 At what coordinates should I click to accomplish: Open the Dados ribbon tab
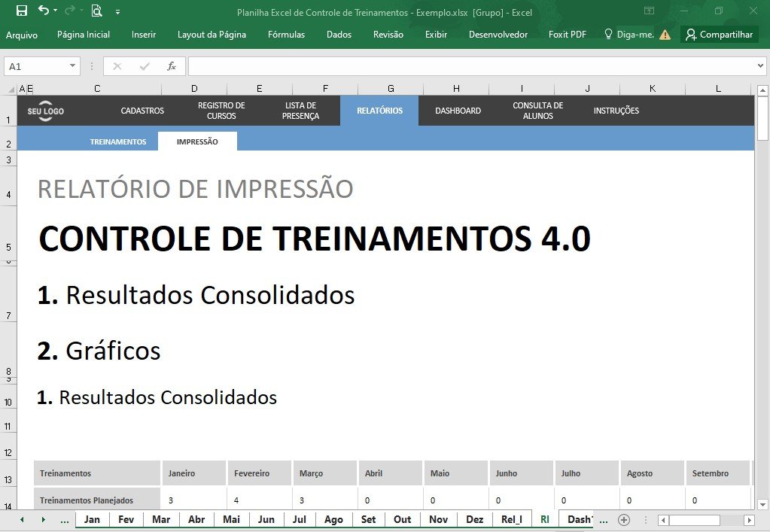[x=339, y=35]
